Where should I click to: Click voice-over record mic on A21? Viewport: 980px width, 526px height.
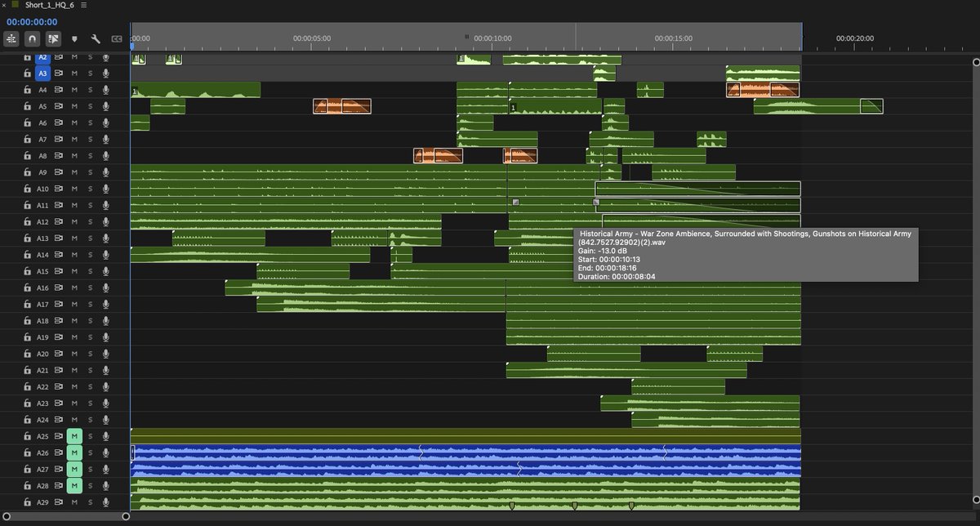pyautogui.click(x=105, y=370)
